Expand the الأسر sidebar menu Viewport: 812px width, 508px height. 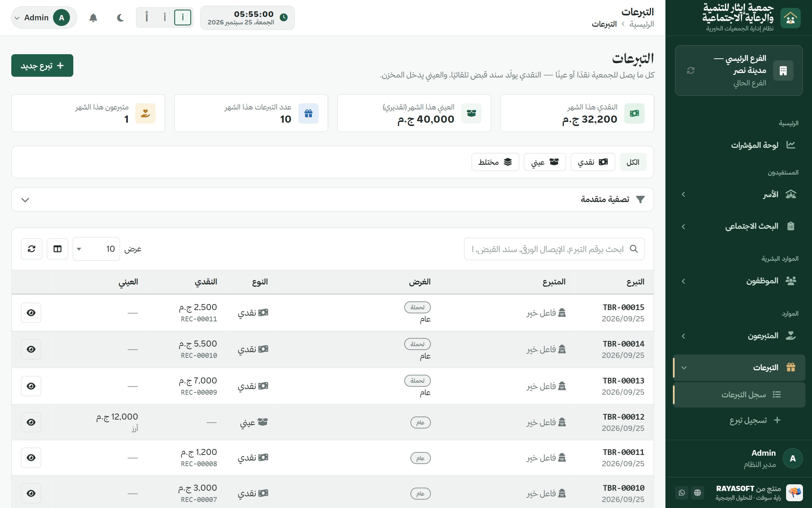[739, 194]
